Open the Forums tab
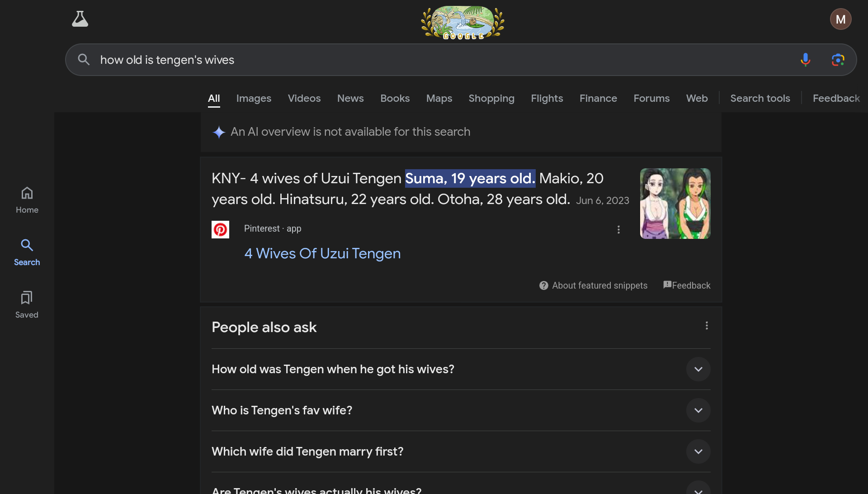Screen dimensions: 868x494 [651, 98]
